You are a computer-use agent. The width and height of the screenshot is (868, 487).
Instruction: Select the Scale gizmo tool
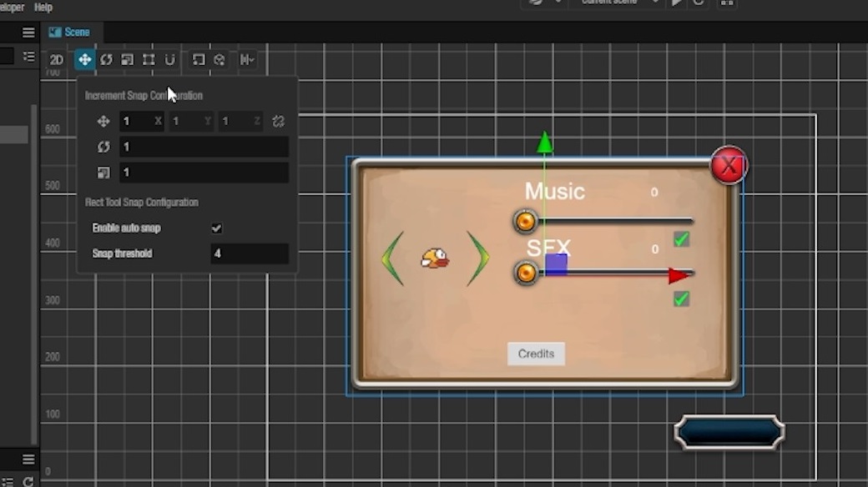tap(127, 60)
